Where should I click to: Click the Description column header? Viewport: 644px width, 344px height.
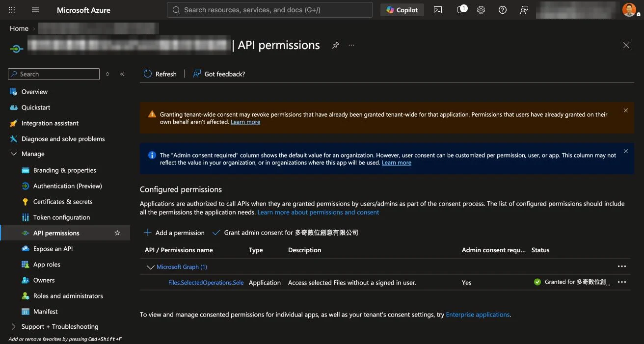point(304,250)
